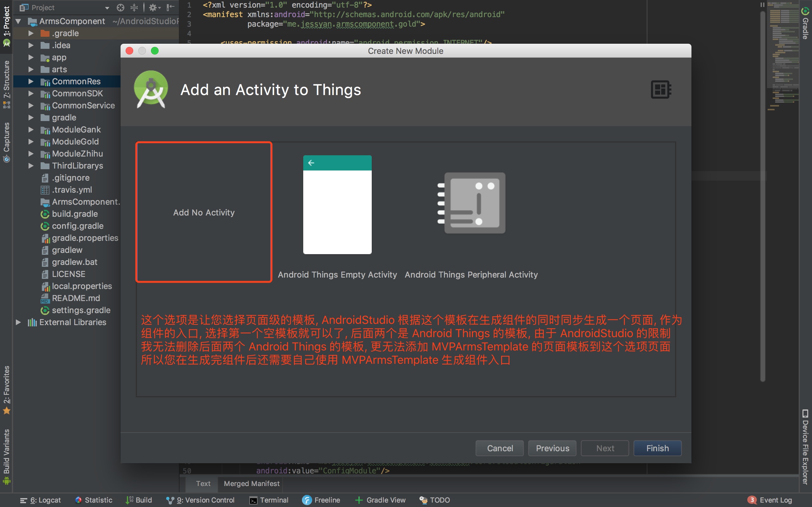This screenshot has height=507, width=812.
Task: Expand the External Libraries node
Action: point(18,322)
